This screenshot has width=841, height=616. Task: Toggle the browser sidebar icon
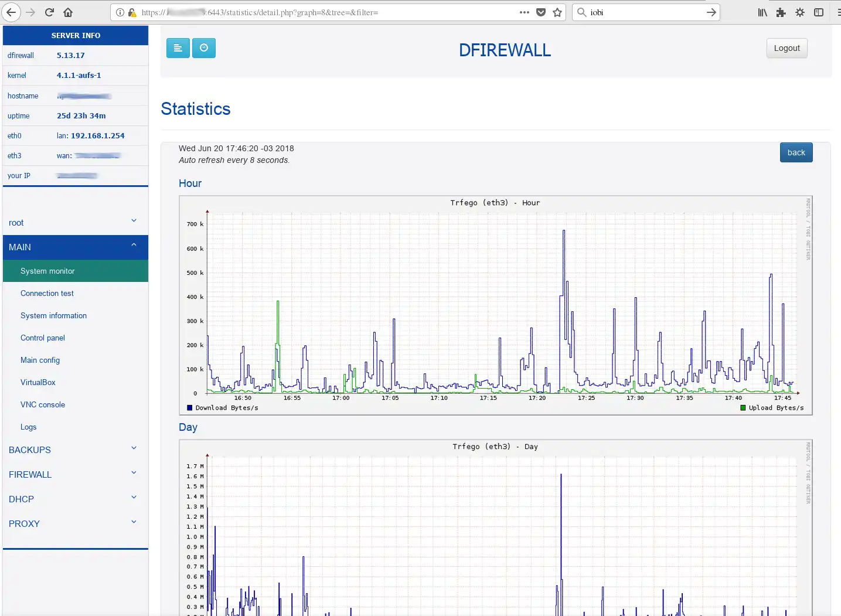click(819, 12)
